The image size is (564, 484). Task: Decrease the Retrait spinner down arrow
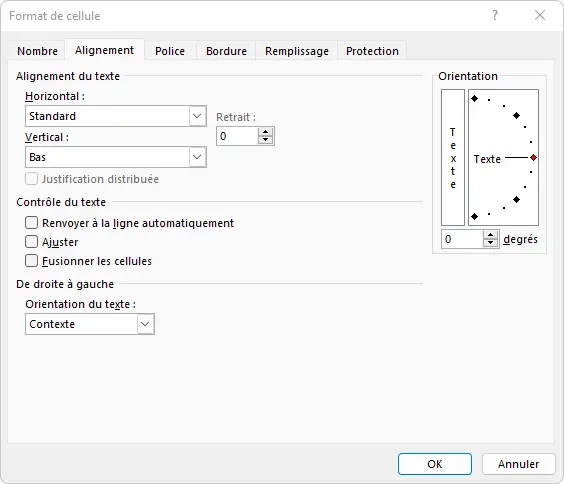click(265, 140)
